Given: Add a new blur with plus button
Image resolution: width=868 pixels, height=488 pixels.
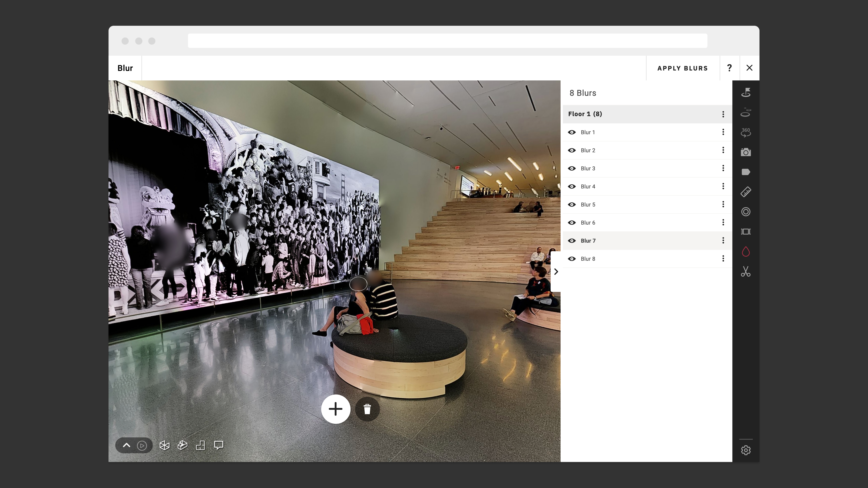Looking at the screenshot, I should (336, 409).
